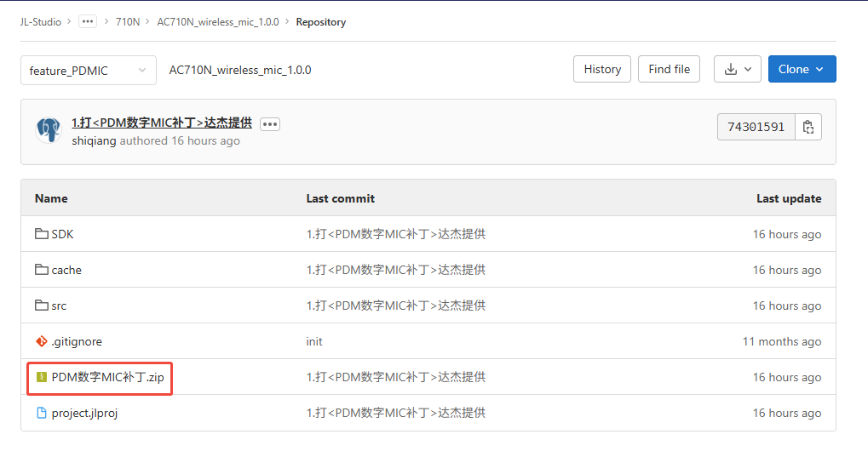Open PDM数字MIC补丁.zip file
The image size is (868, 457).
pos(108,377)
